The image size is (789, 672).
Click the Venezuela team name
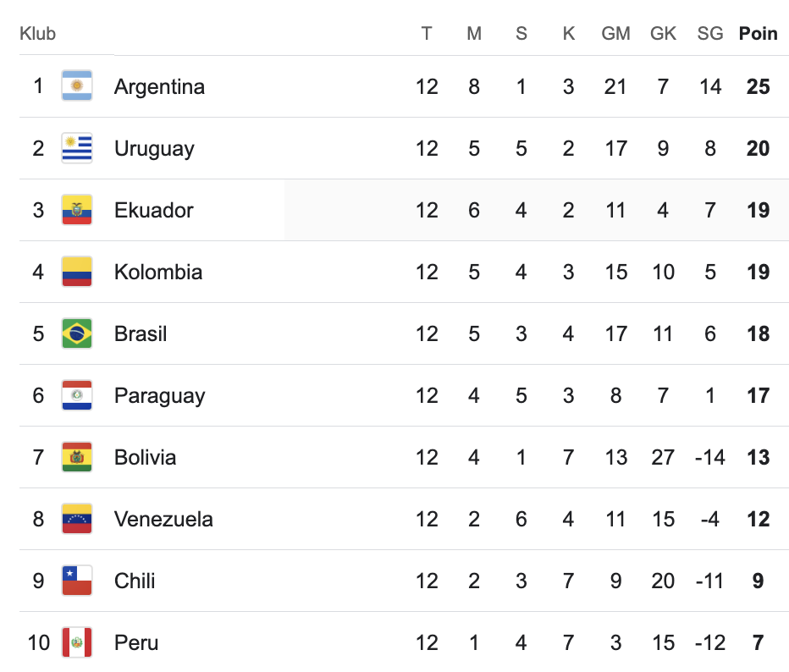click(x=163, y=519)
